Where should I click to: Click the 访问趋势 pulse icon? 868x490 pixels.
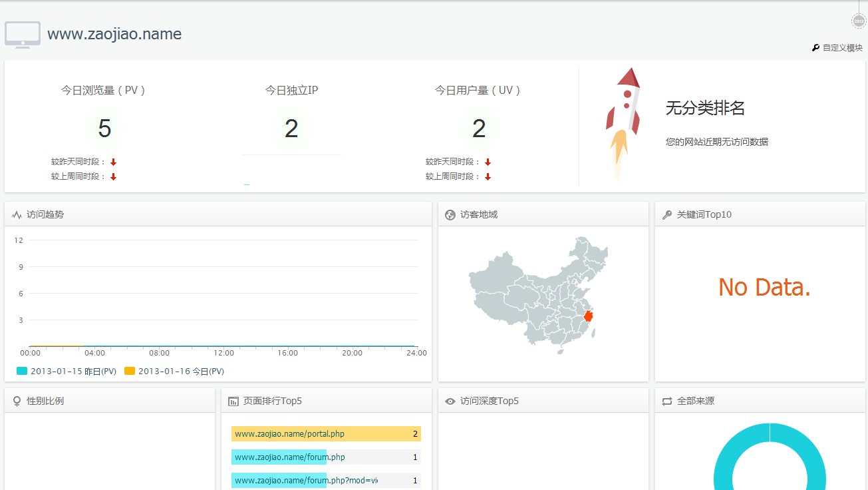(x=17, y=215)
